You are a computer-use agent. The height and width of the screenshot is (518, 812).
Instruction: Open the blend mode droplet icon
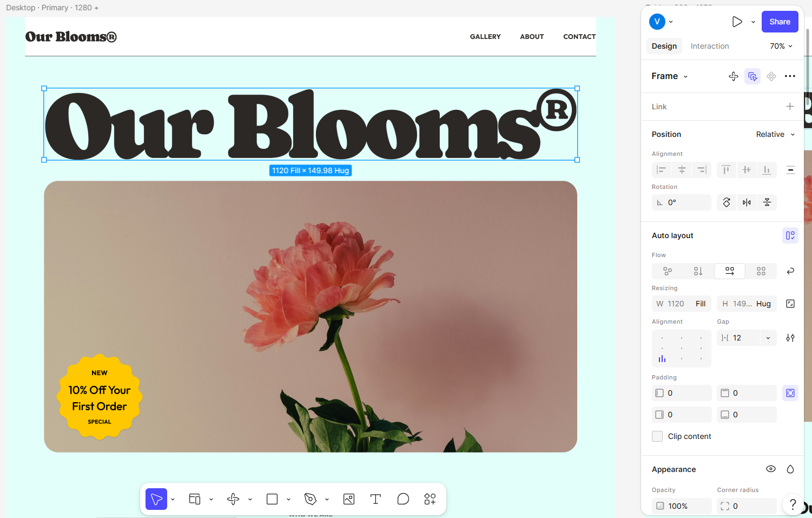tap(790, 469)
